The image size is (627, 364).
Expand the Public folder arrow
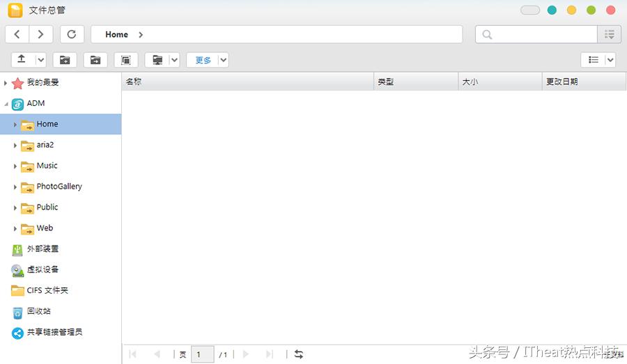click(x=15, y=208)
